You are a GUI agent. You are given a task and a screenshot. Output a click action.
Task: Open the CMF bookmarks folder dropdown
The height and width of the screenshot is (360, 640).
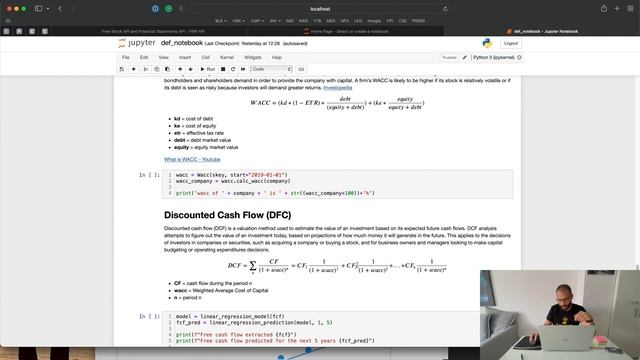tap(257, 21)
